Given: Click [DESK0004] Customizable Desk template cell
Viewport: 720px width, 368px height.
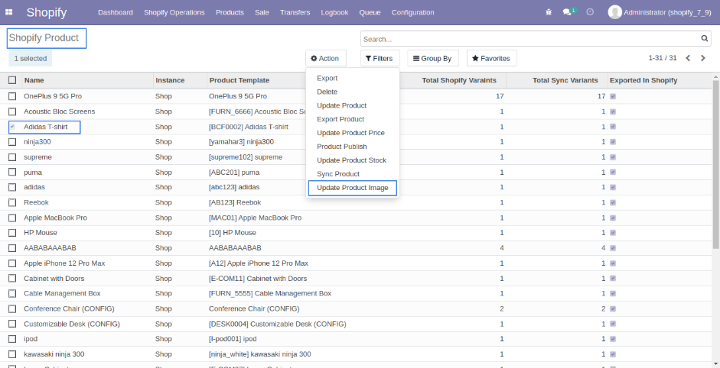Looking at the screenshot, I should tap(277, 324).
